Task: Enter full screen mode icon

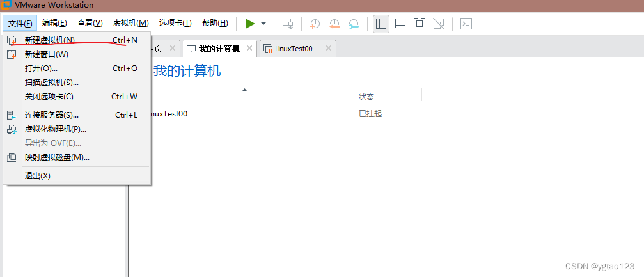Action: pos(420,24)
